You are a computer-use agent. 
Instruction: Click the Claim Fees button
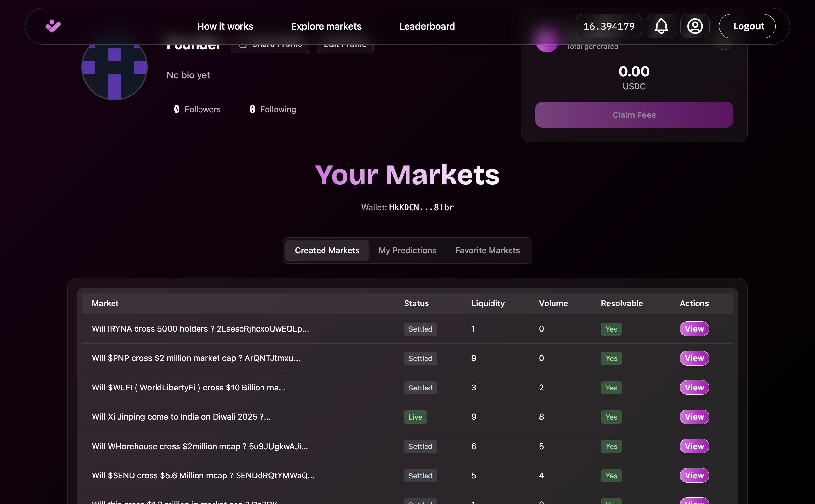point(634,115)
